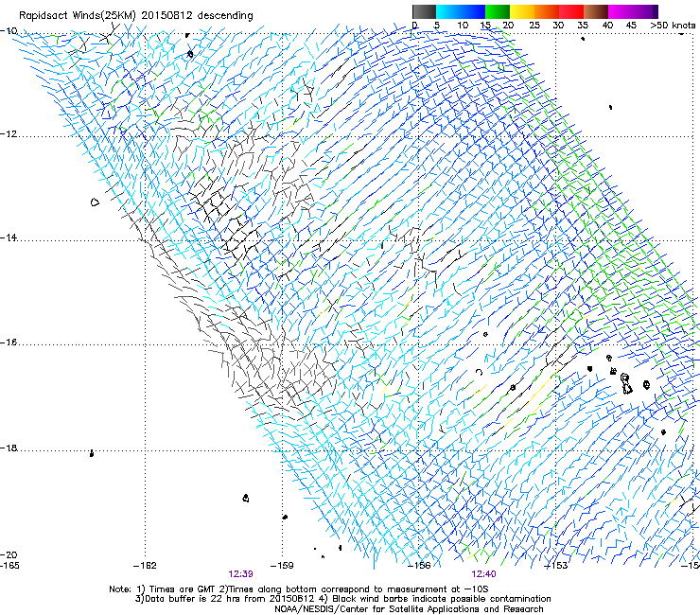The height and width of the screenshot is (615, 700).
Task: Click the latitude label '-12'
Action: (x=9, y=134)
